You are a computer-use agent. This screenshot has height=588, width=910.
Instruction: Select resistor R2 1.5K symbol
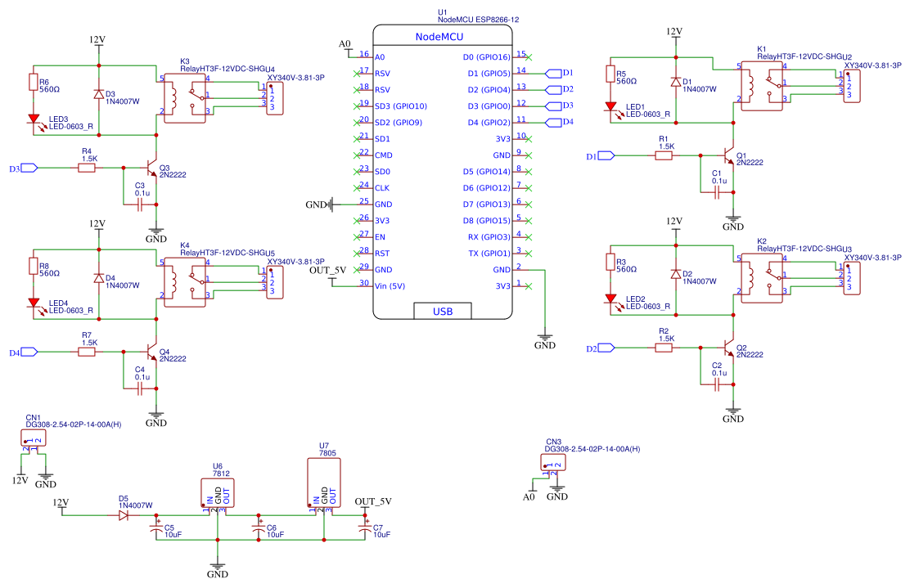tap(664, 348)
